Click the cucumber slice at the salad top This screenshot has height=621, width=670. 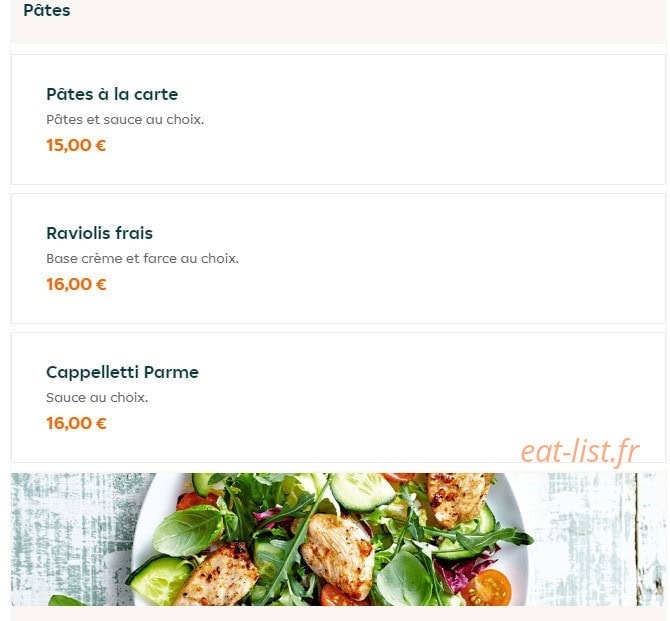(363, 492)
